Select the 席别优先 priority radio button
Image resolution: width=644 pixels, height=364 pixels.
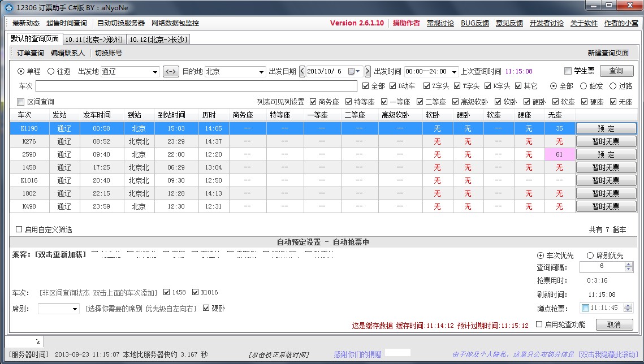(590, 255)
